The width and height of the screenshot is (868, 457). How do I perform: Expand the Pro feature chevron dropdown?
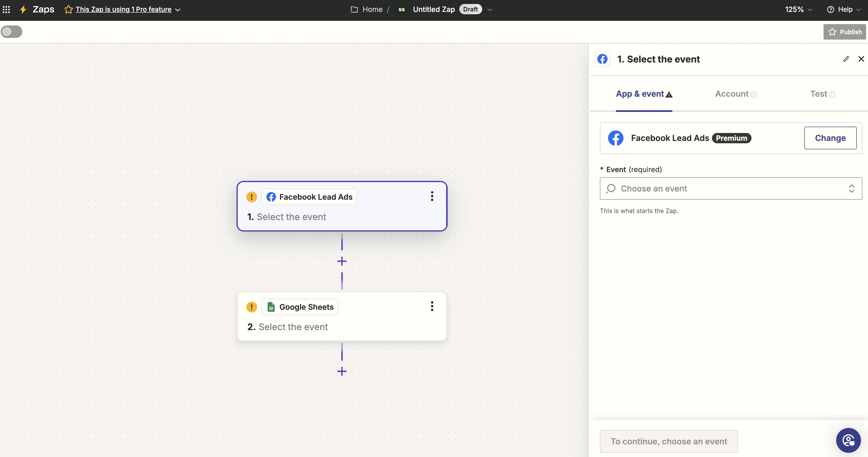(x=178, y=10)
